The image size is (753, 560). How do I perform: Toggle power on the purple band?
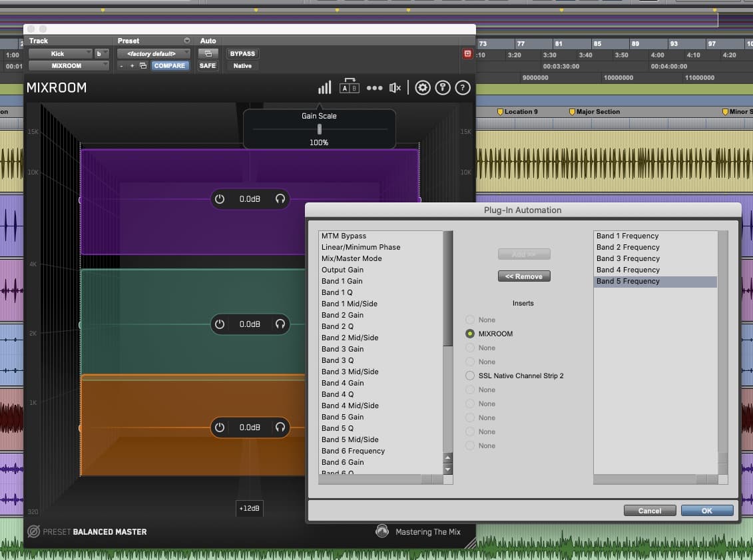220,199
